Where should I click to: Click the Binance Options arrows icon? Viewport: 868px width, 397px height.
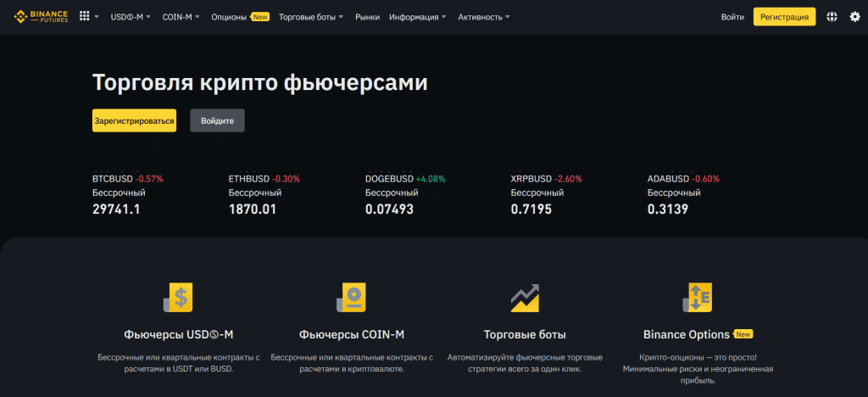tap(698, 298)
